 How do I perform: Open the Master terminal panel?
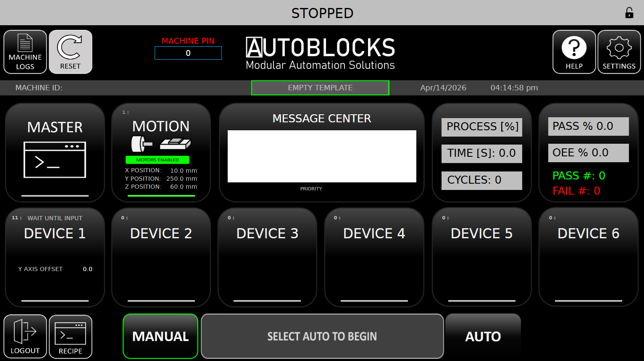click(x=55, y=153)
